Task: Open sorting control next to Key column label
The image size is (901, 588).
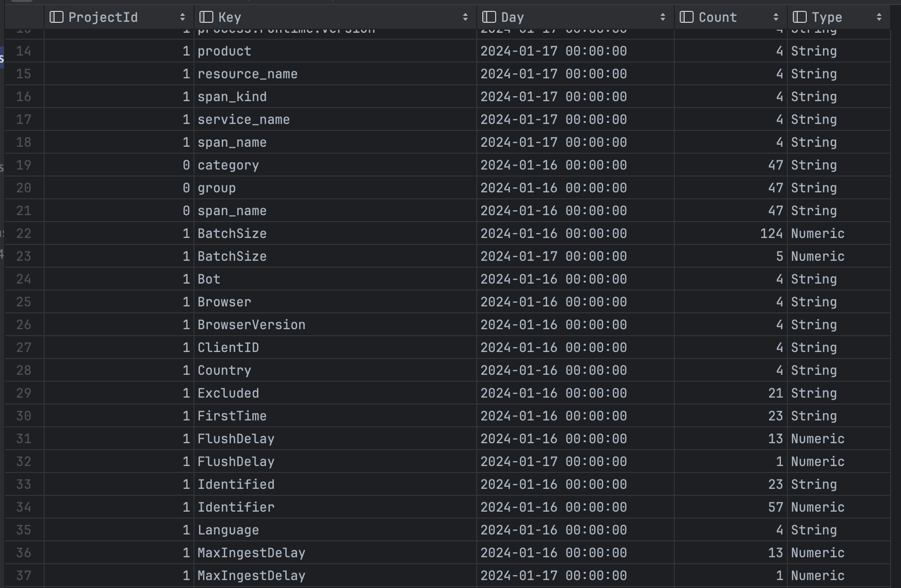Action: click(x=465, y=17)
